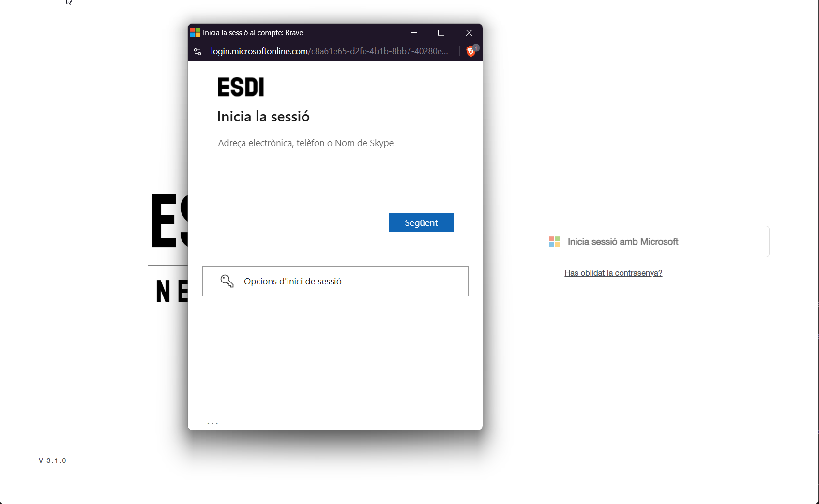Open the three-dots footer menu in popup

[212, 423]
